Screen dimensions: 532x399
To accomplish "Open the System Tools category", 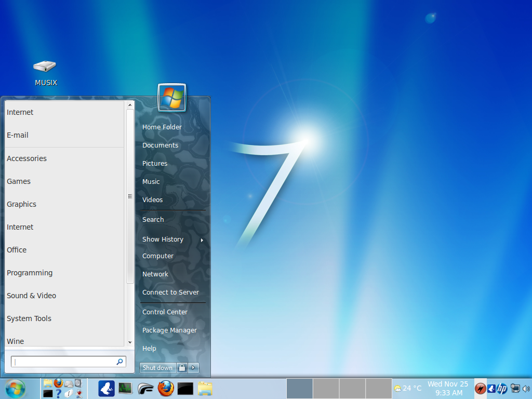I will [64, 318].
